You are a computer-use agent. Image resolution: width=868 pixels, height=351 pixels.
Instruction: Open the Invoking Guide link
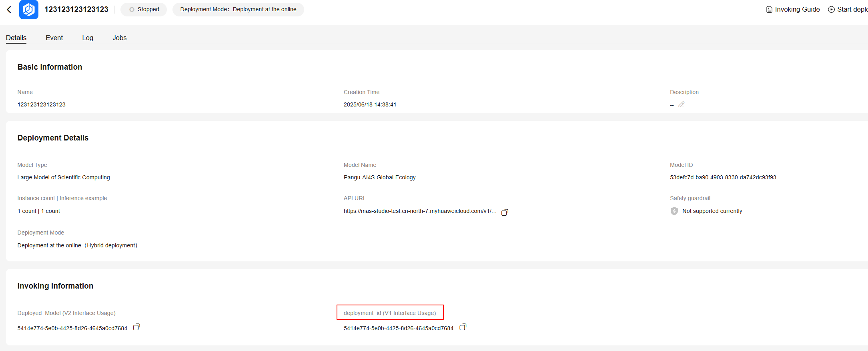(x=797, y=10)
